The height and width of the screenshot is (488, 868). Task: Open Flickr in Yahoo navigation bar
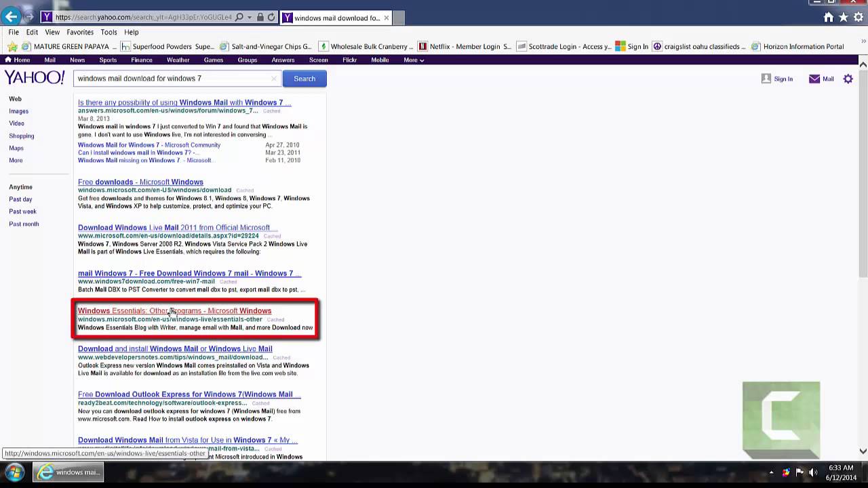click(349, 60)
